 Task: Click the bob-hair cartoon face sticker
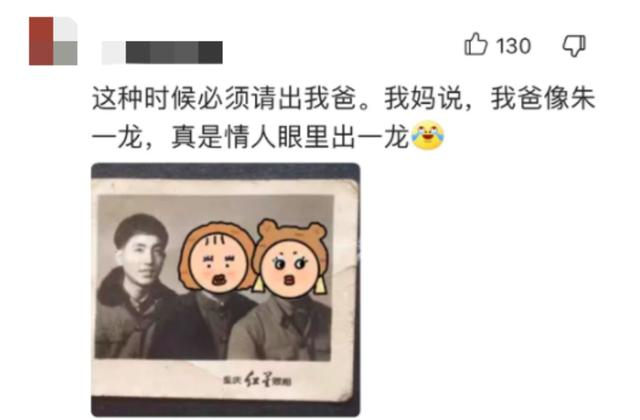216,257
